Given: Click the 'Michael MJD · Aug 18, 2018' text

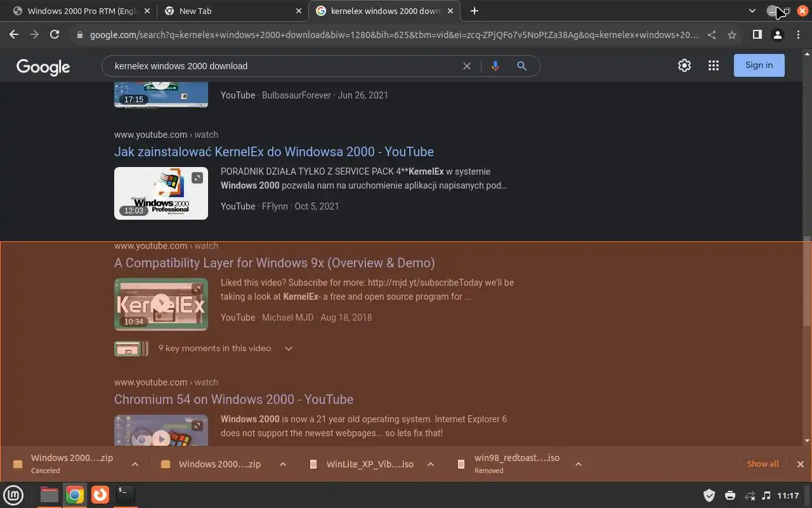Looking at the screenshot, I should pyautogui.click(x=317, y=317).
